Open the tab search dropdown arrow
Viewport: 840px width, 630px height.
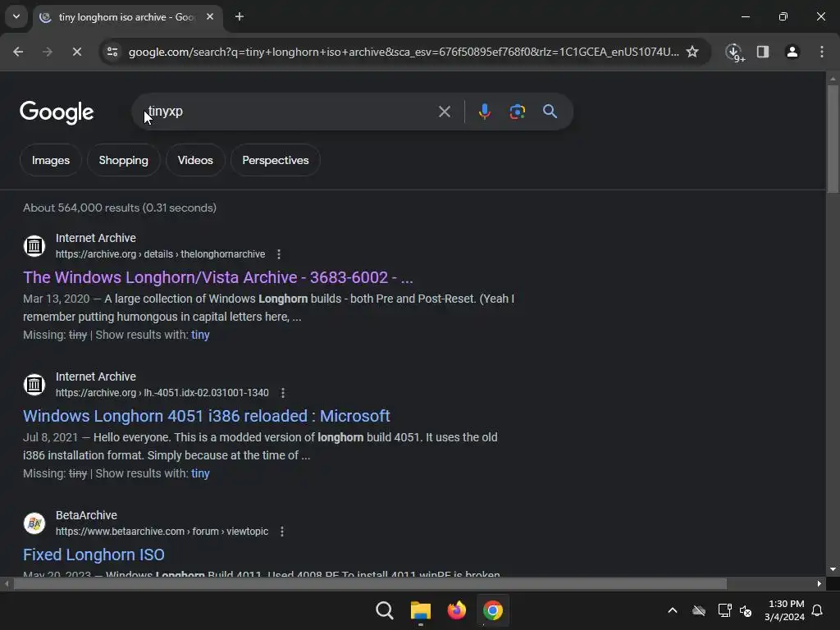pos(16,16)
